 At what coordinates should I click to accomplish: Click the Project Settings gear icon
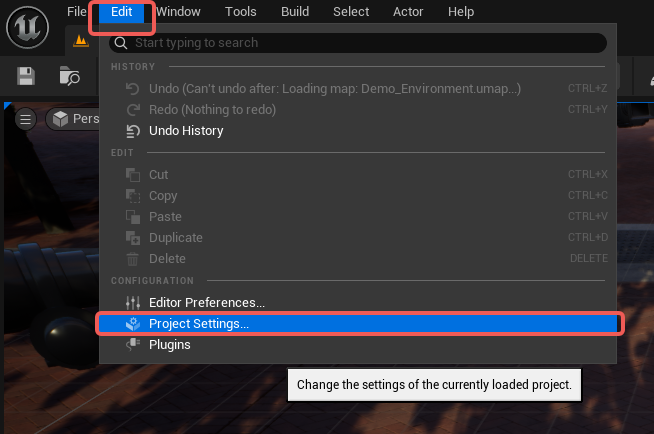coord(133,324)
